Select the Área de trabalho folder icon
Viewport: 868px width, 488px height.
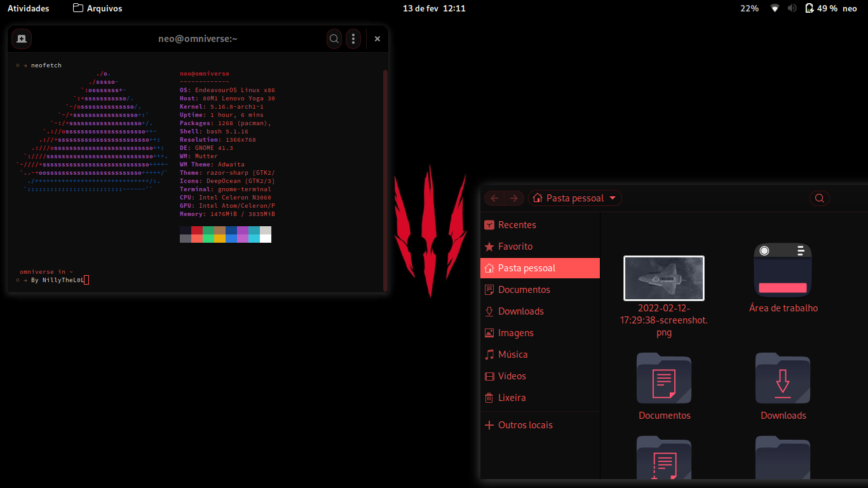click(783, 270)
